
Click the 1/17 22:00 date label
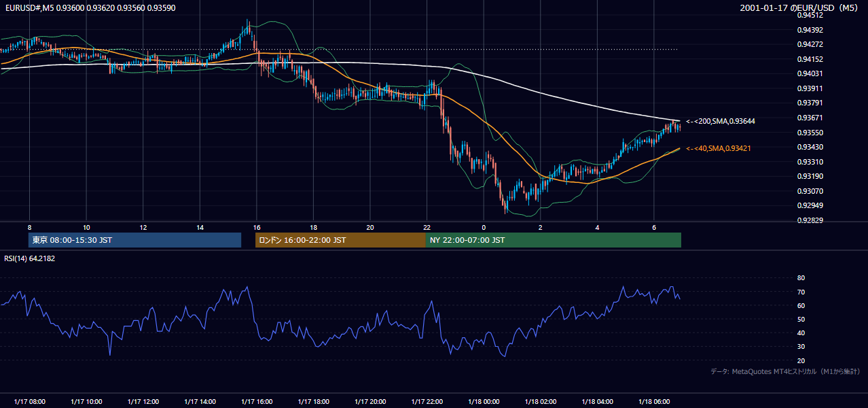click(427, 401)
